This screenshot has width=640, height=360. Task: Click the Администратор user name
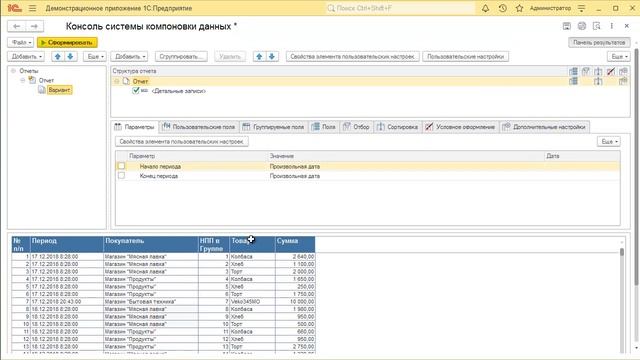[550, 8]
